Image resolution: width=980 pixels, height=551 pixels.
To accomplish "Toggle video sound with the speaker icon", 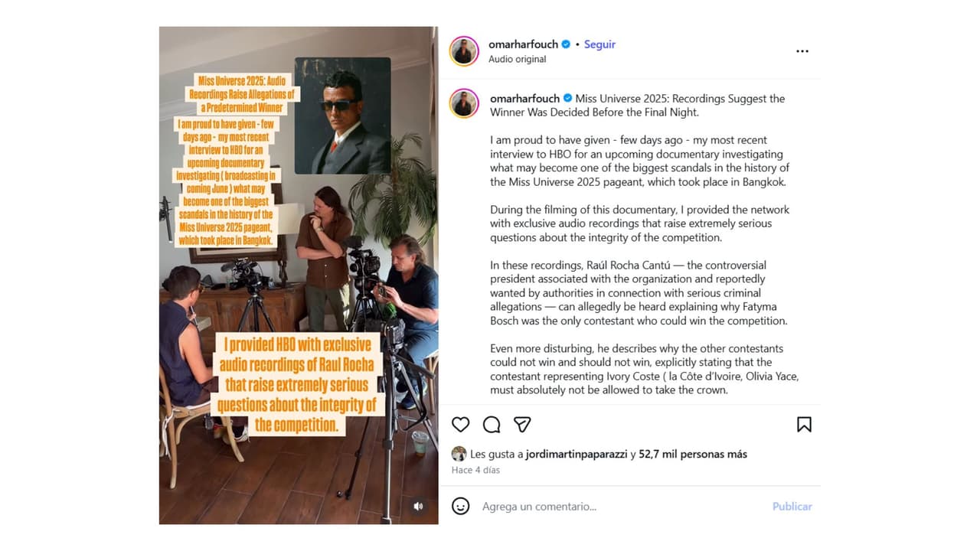I will click(x=418, y=506).
